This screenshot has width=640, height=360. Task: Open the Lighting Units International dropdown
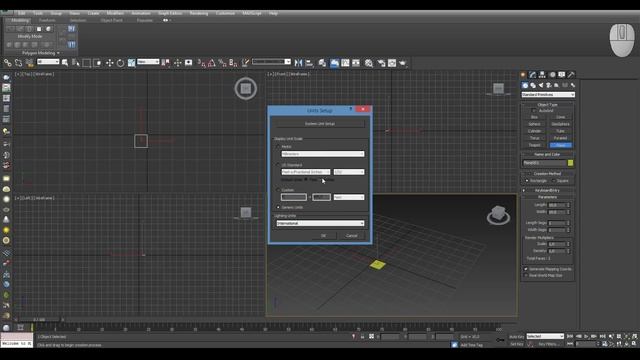(x=320, y=223)
